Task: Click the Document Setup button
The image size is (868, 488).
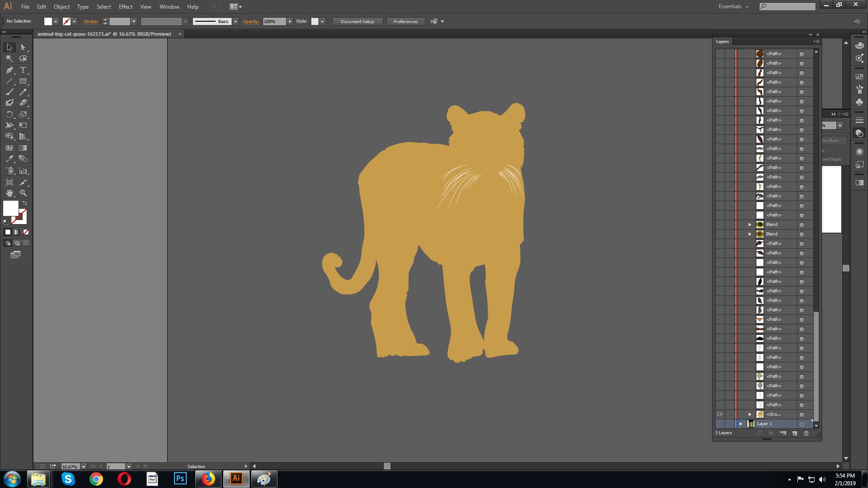Action: point(357,21)
